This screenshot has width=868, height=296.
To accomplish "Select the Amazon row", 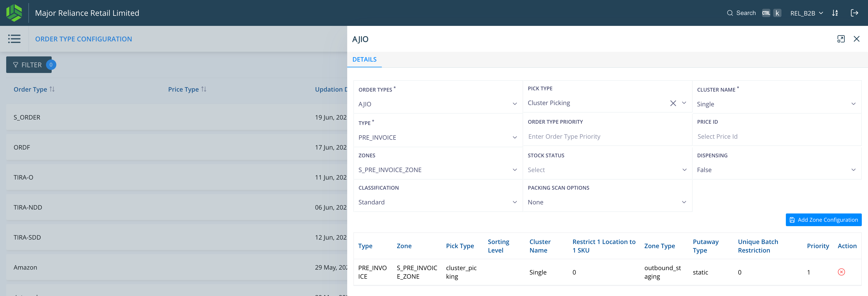I will 176,267.
